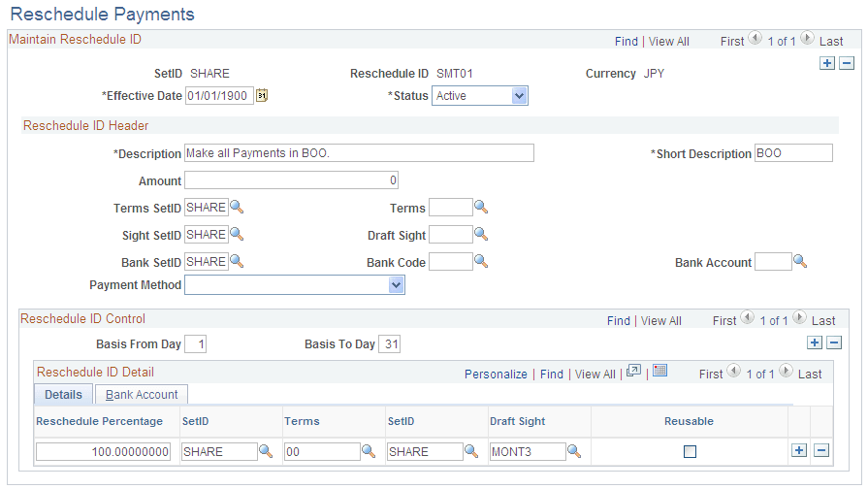
Task: Go to previous row in Maintain Reschedule ID
Action: tap(755, 38)
